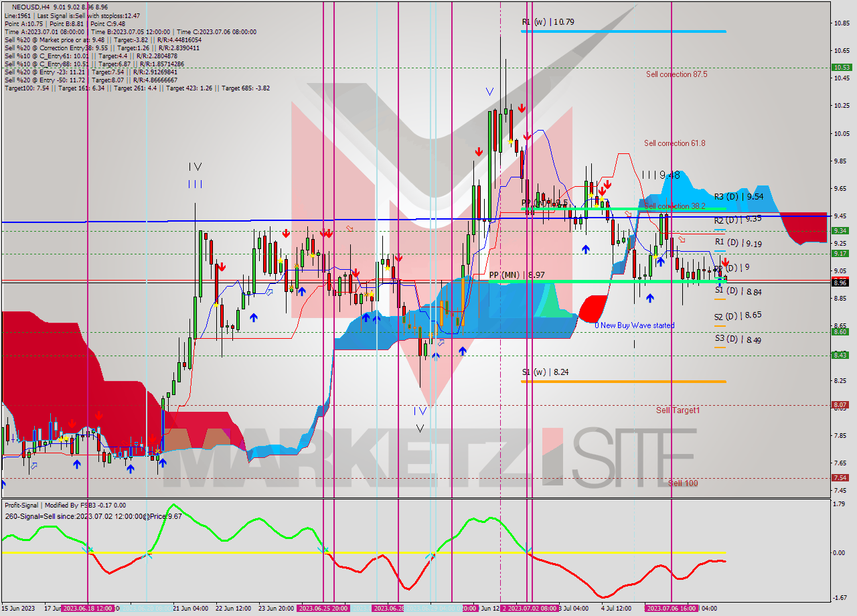The width and height of the screenshot is (857, 616).
Task: Click '0 New Buy Wave started' annotation
Action: click(x=635, y=325)
